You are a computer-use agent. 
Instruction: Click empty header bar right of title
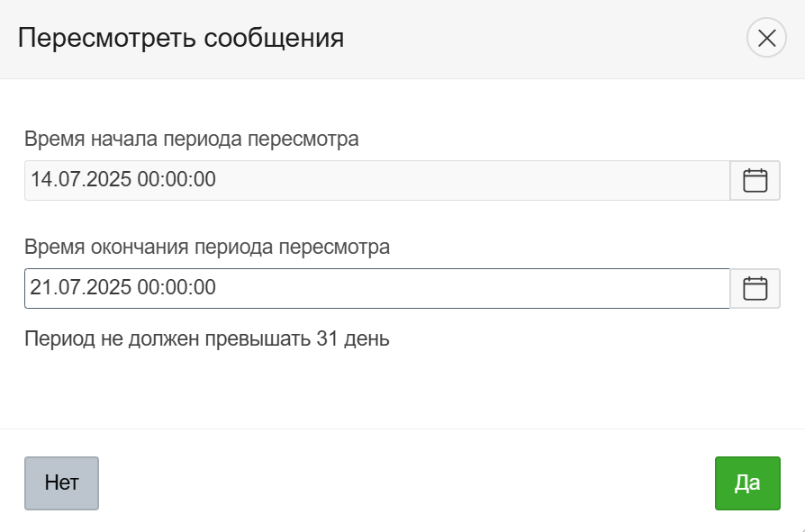[x=540, y=39]
